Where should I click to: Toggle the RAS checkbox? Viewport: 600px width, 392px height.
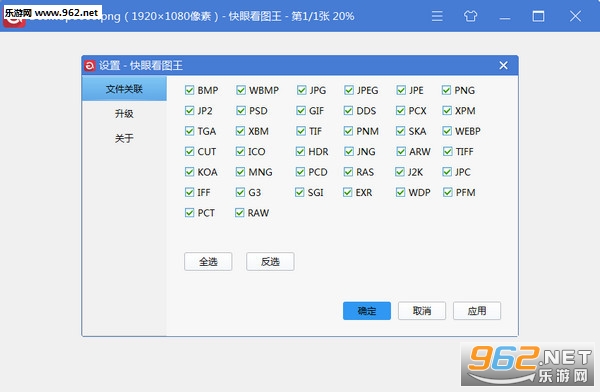pyautogui.click(x=348, y=172)
